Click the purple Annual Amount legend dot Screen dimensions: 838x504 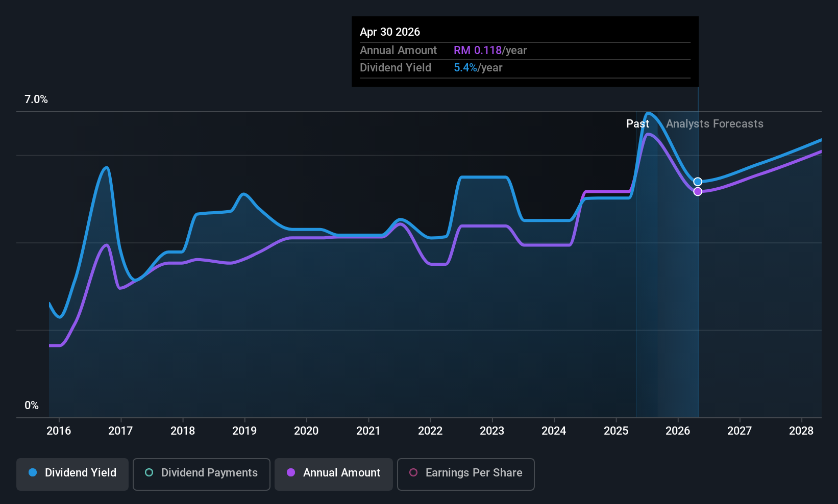click(291, 473)
